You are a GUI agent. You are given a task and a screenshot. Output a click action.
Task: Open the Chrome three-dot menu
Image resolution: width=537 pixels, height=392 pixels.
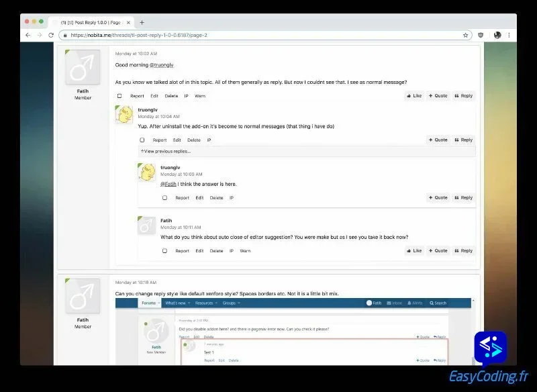pos(509,35)
